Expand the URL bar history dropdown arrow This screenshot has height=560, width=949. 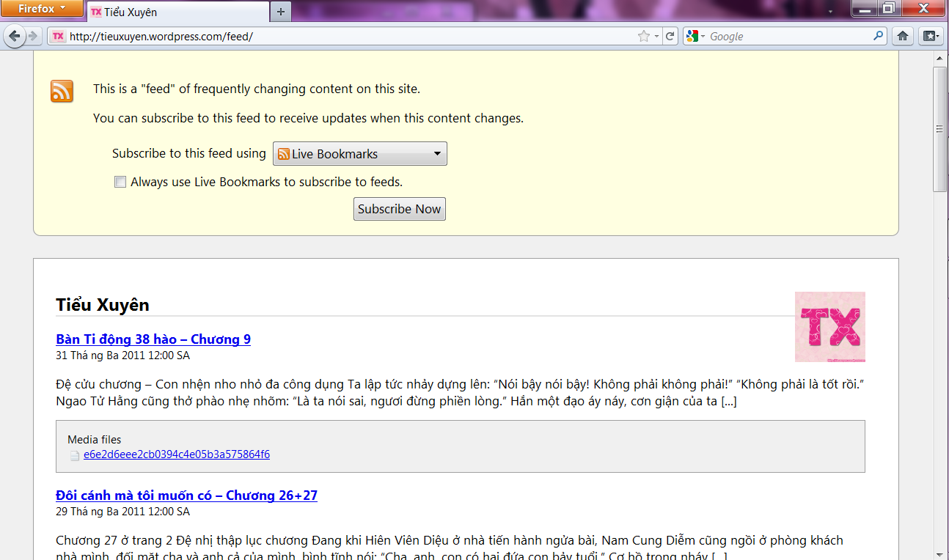tap(656, 36)
